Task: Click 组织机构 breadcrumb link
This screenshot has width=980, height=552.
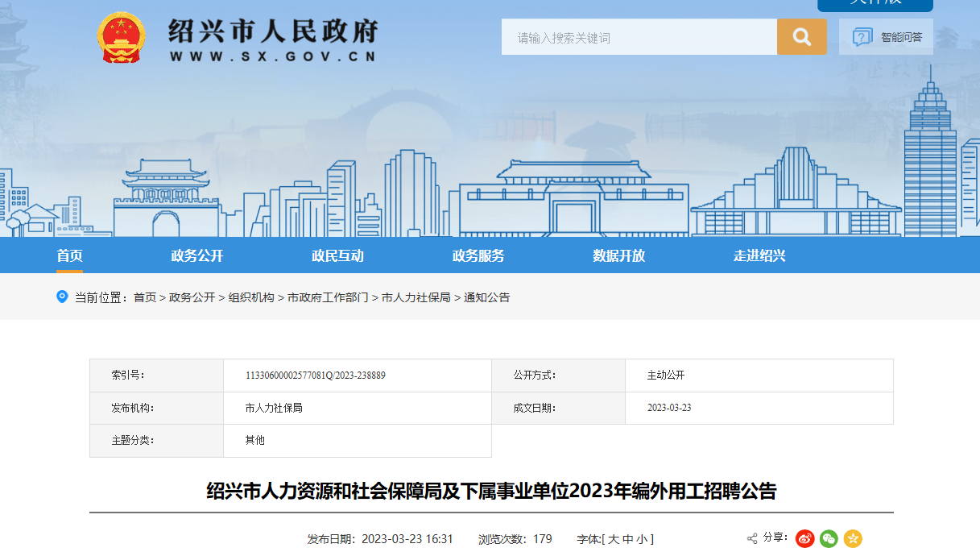Action: [x=251, y=297]
